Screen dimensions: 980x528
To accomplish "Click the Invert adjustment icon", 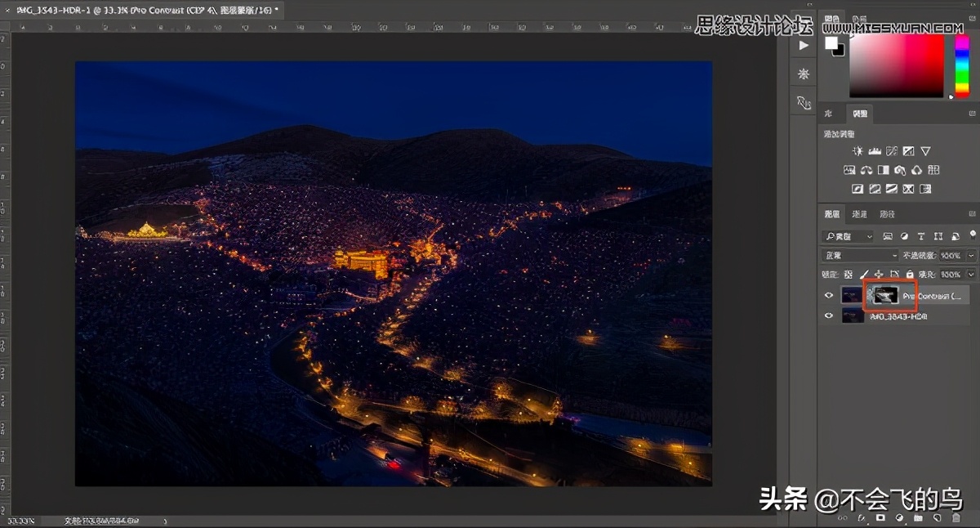I will point(857,188).
